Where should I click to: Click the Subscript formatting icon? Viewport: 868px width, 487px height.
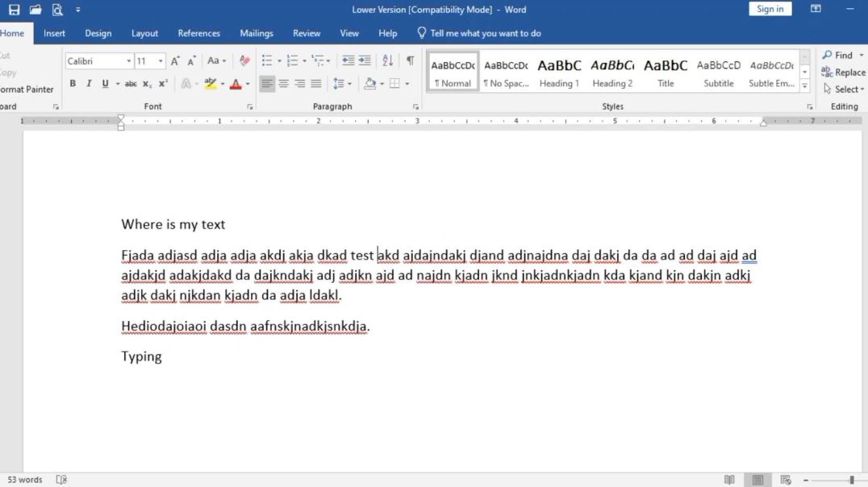147,83
